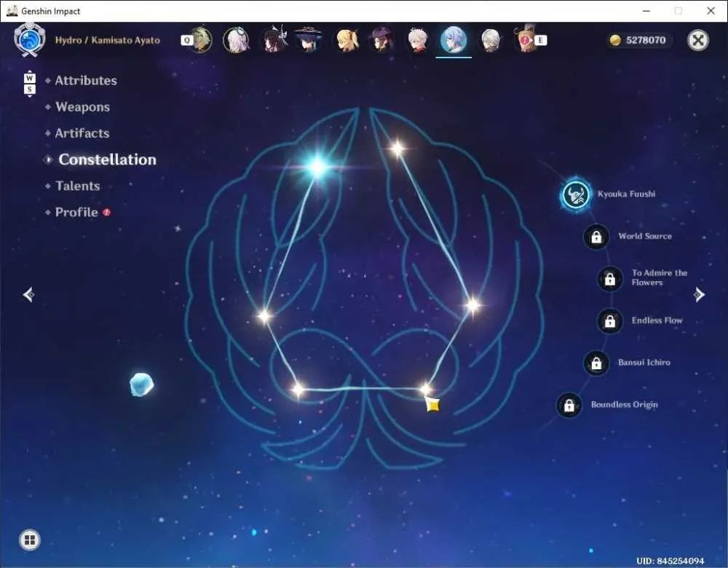The image size is (728, 568).
Task: Click the brightest blue glowing constellation star
Action: click(318, 167)
